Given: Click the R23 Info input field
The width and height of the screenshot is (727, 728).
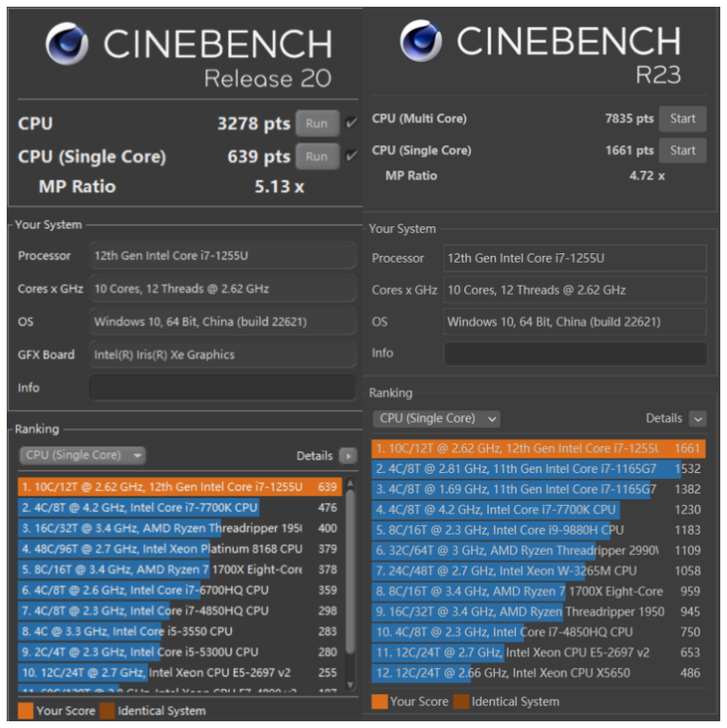Looking at the screenshot, I should tap(576, 354).
